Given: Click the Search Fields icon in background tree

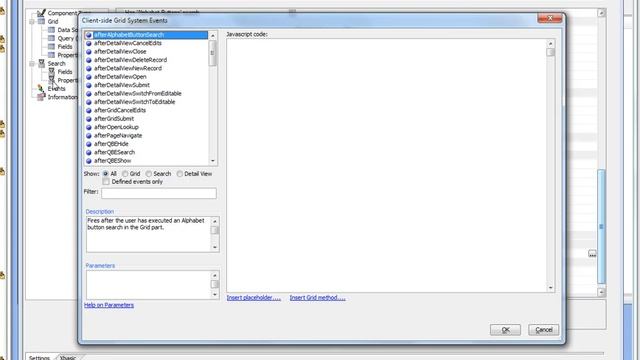Looking at the screenshot, I should click(52, 71).
